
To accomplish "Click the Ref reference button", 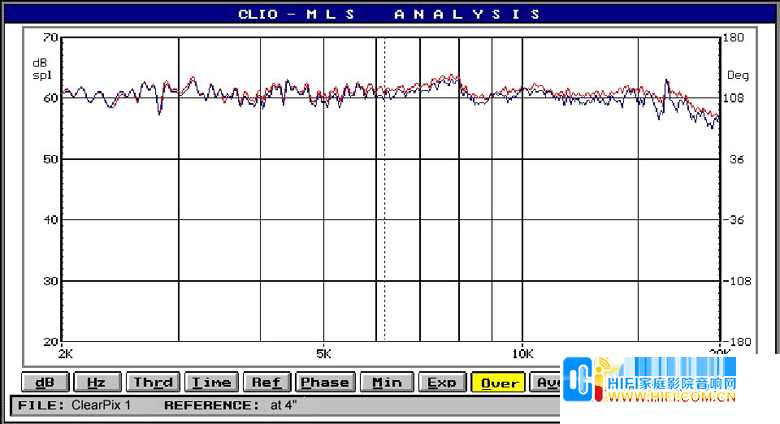I will [x=266, y=382].
